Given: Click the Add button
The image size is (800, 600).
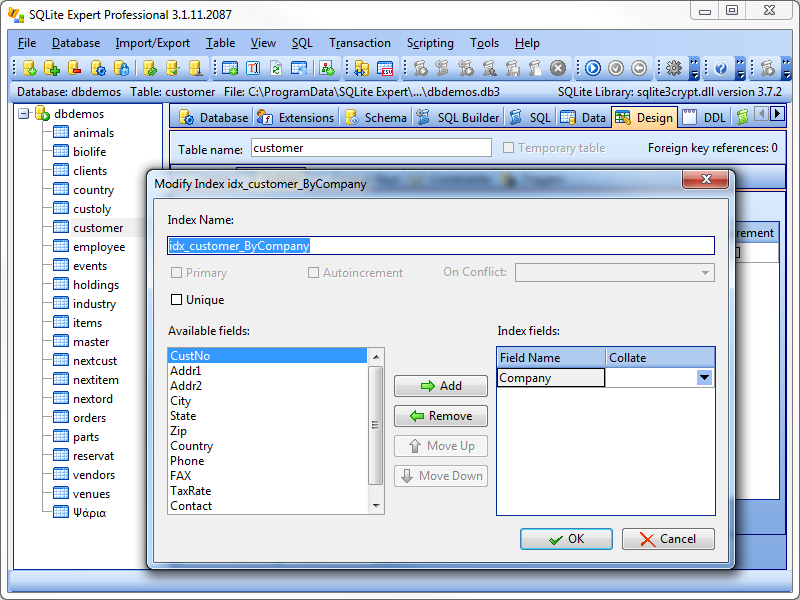Looking at the screenshot, I should (x=441, y=386).
